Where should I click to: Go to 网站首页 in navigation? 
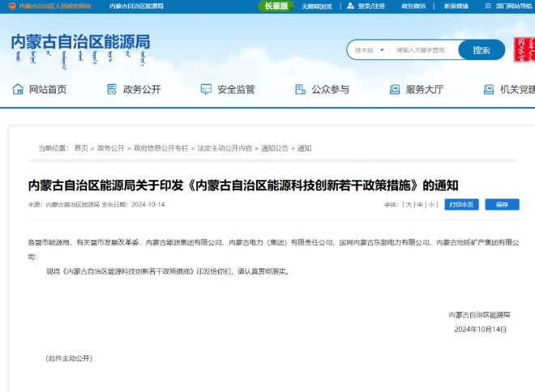(x=48, y=89)
